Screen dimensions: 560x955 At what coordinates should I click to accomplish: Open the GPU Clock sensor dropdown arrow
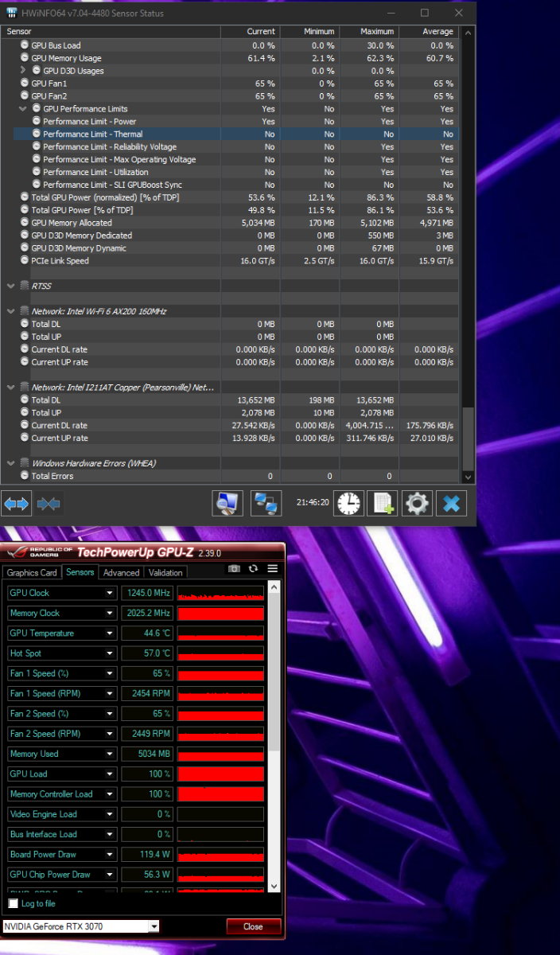pos(110,593)
